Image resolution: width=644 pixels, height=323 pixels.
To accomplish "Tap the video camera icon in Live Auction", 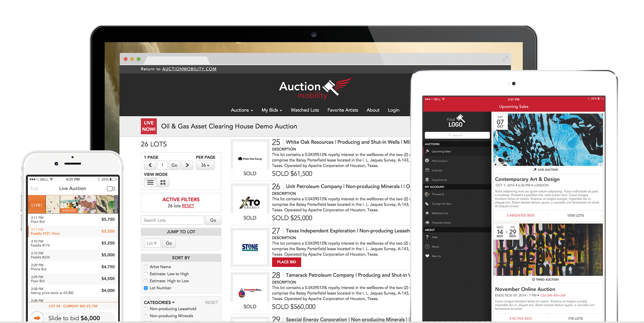I will click(111, 189).
